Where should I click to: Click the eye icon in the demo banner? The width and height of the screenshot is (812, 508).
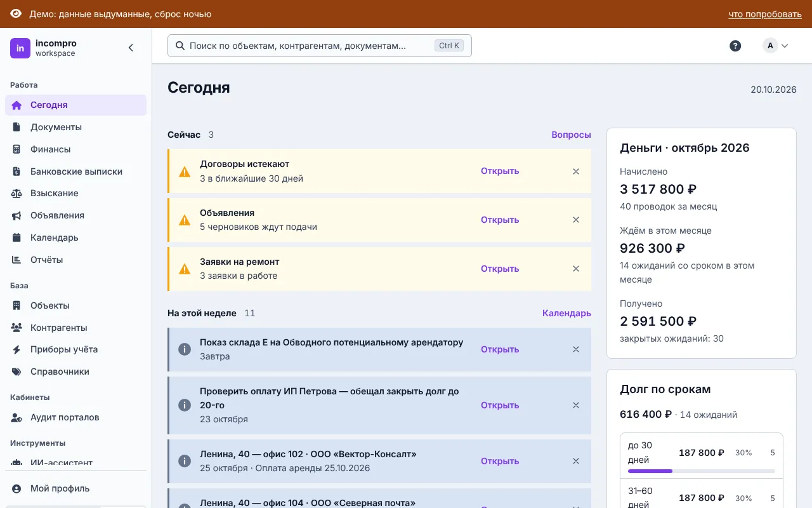[x=16, y=14]
